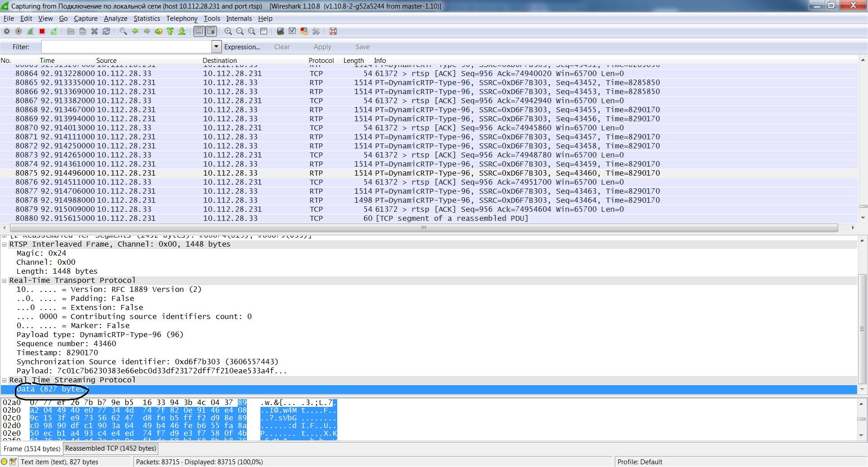Image resolution: width=868 pixels, height=467 pixels.
Task: Toggle colorize packet list button
Action: (199, 31)
